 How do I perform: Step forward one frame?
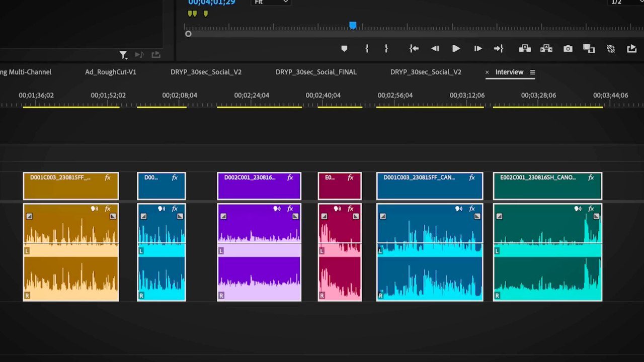pyautogui.click(x=477, y=49)
